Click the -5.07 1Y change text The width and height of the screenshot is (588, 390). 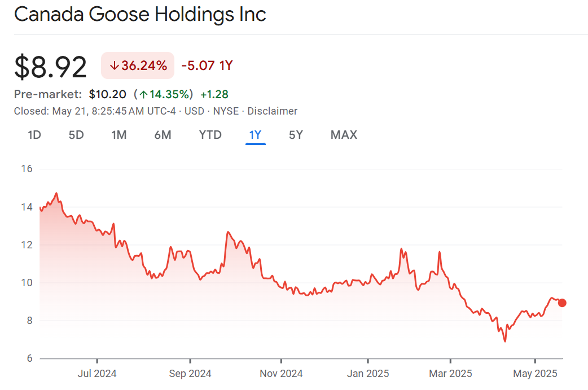coord(207,66)
